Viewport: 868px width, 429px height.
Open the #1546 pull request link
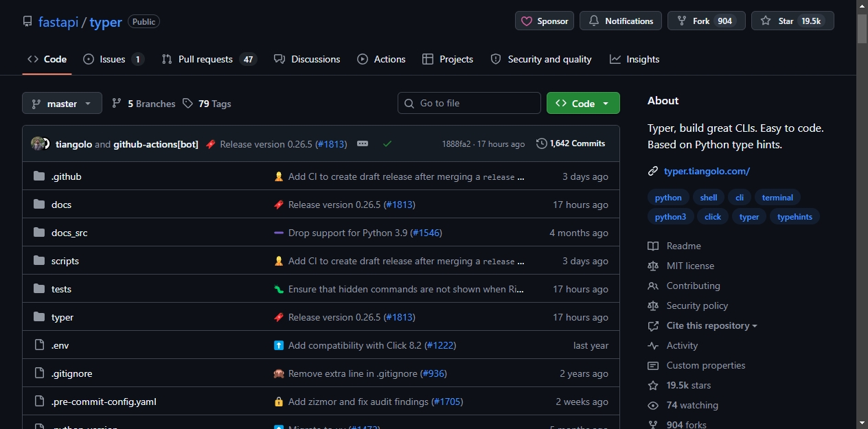coord(426,233)
